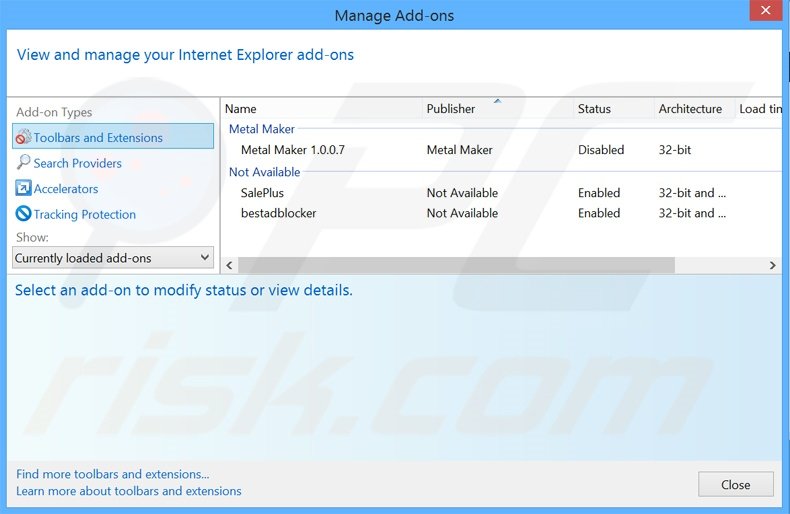This screenshot has height=514, width=790.
Task: Click SalePlus architecture cell
Action: (x=692, y=193)
